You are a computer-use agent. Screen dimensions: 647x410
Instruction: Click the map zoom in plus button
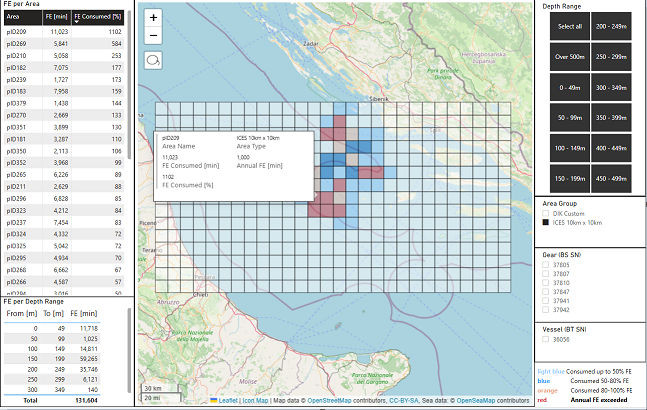153,18
